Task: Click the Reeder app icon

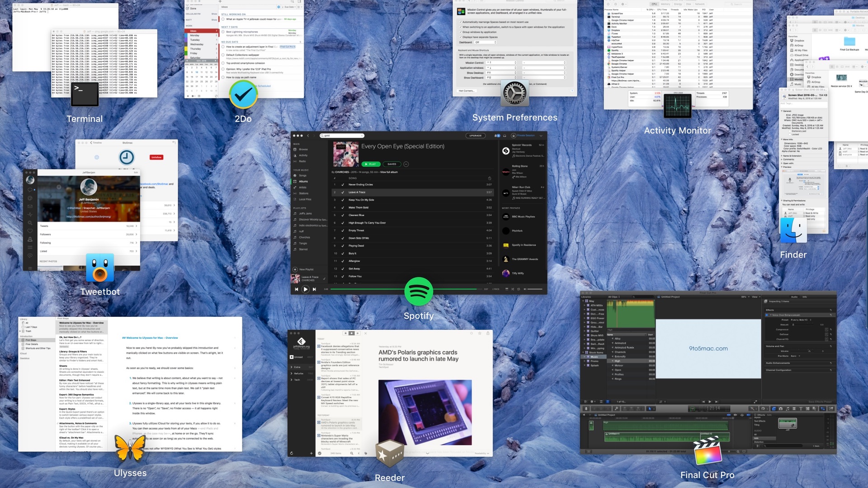Action: point(390,453)
